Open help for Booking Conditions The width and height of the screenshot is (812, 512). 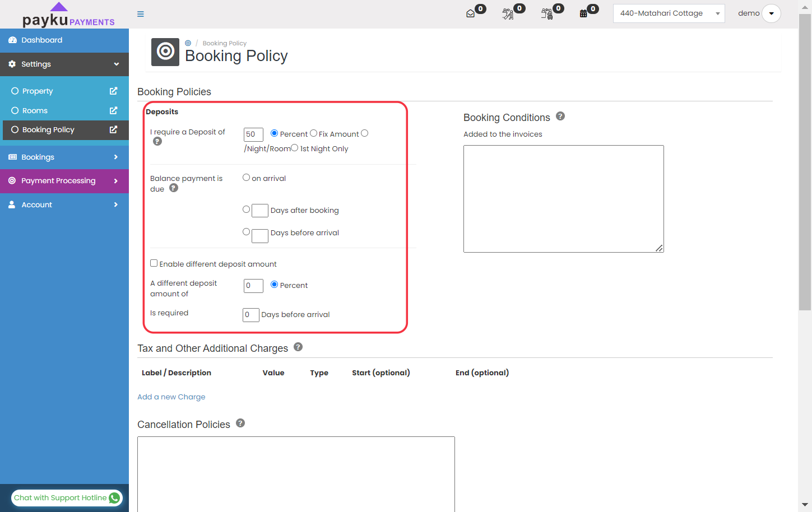tap(560, 117)
